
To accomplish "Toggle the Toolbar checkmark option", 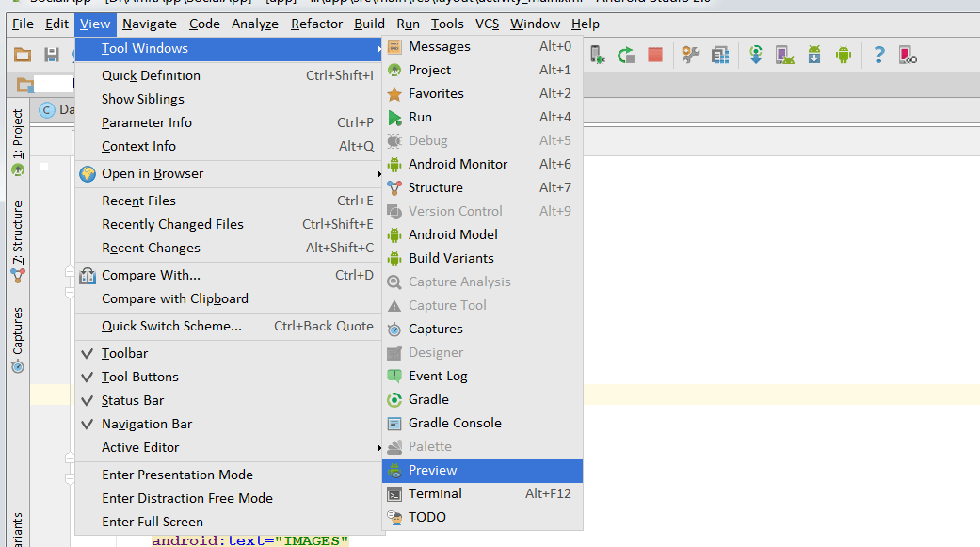I will pyautogui.click(x=229, y=353).
